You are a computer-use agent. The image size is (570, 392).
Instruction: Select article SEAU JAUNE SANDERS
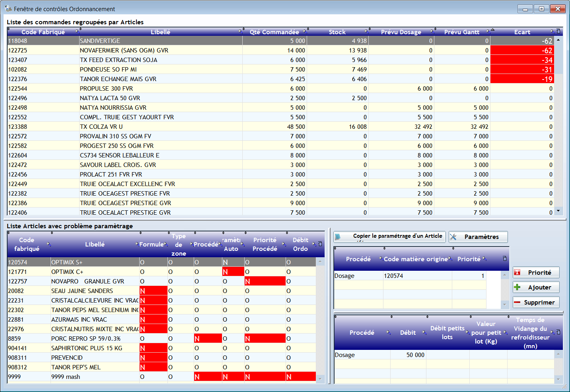[x=161, y=291]
